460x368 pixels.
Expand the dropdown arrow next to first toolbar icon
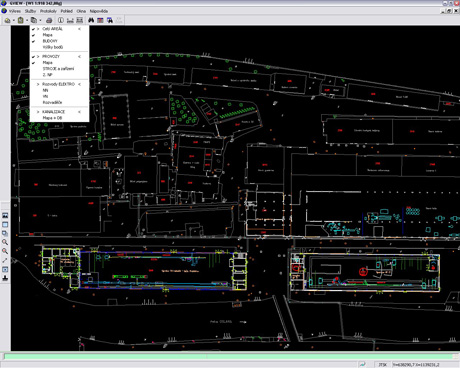[x=14, y=21]
